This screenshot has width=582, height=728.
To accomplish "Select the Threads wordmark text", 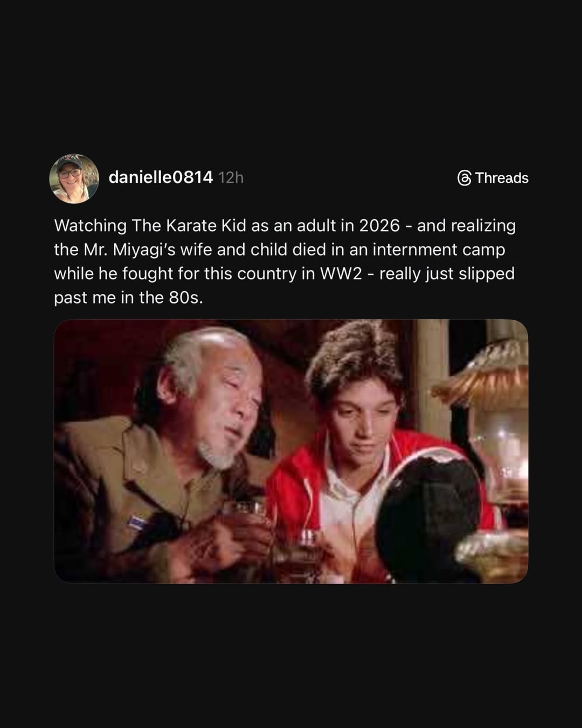I will [502, 178].
